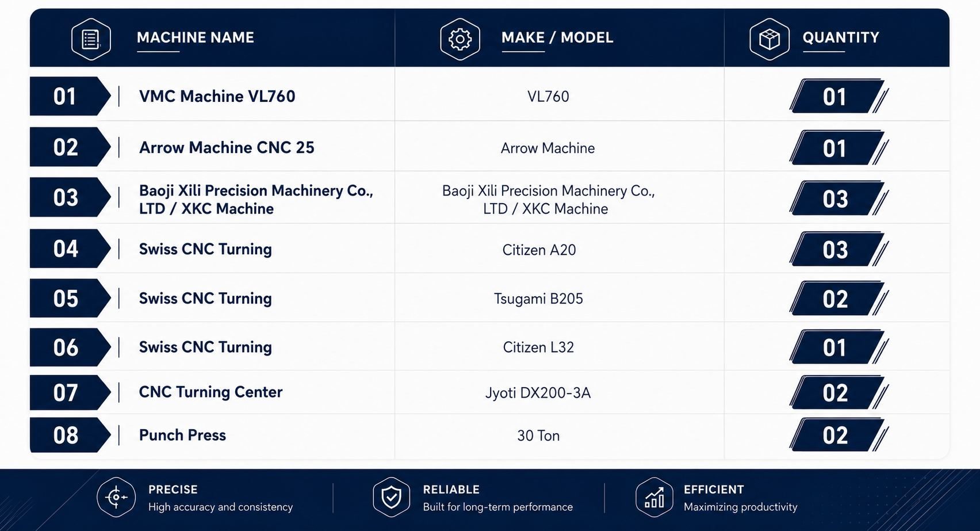Click the gear icon beside Make / Model
The height and width of the screenshot is (531, 980).
pos(460,39)
